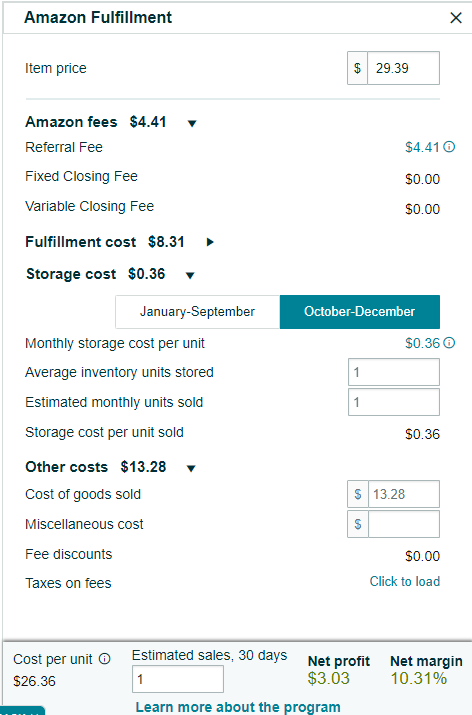
Task: Open the $0.36 monthly storage cost link
Action: (422, 343)
